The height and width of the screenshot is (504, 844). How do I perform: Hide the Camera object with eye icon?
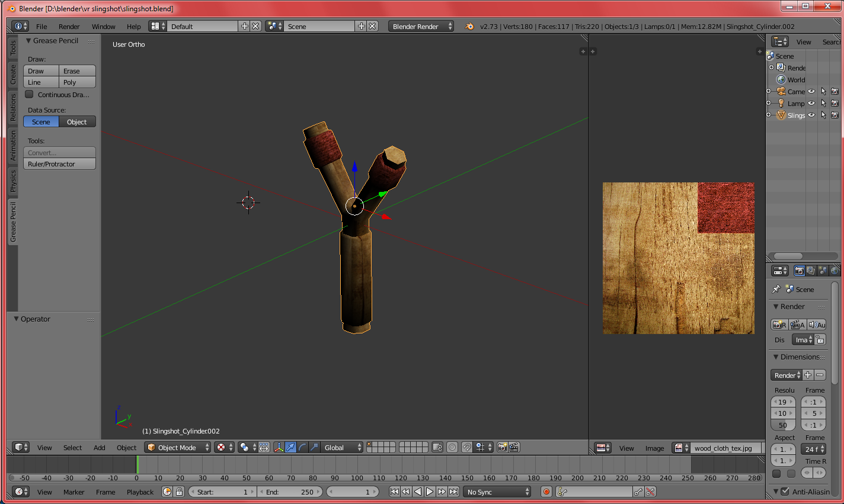[x=811, y=92]
